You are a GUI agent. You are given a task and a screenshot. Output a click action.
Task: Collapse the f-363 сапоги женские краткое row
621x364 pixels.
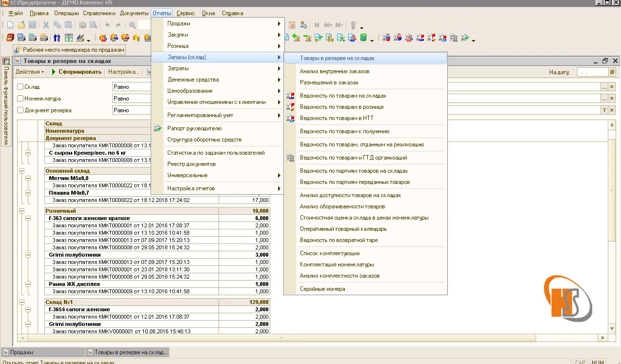(28, 218)
